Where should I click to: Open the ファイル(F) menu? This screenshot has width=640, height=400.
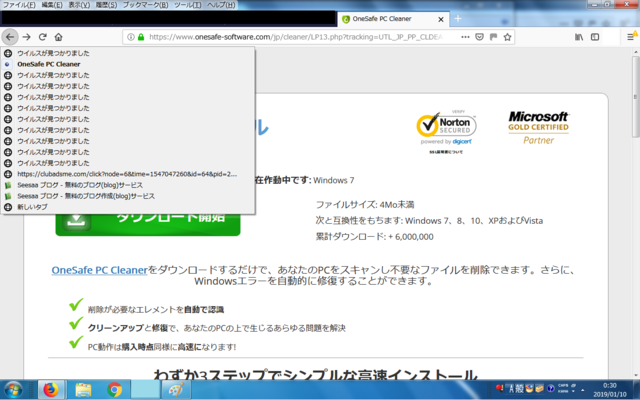point(19,5)
